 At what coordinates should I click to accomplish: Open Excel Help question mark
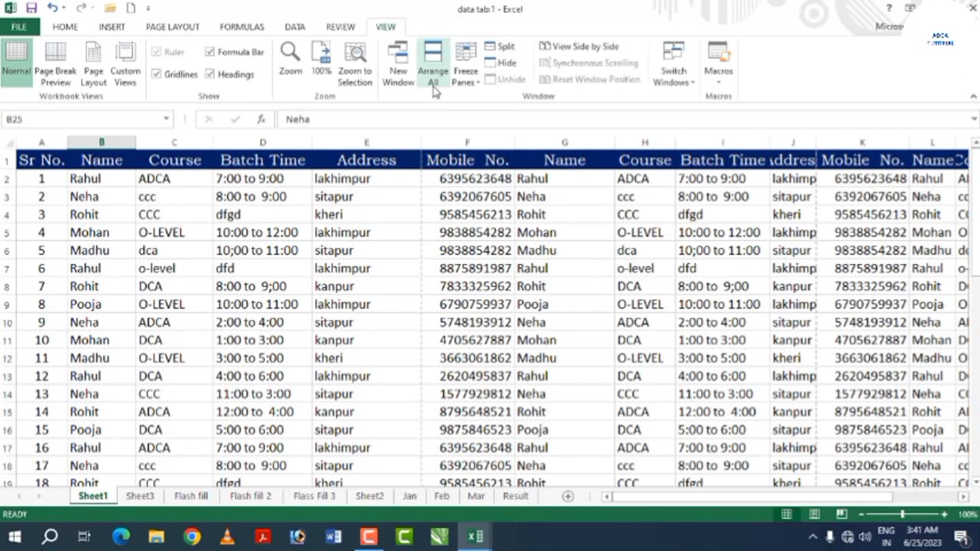tap(889, 8)
